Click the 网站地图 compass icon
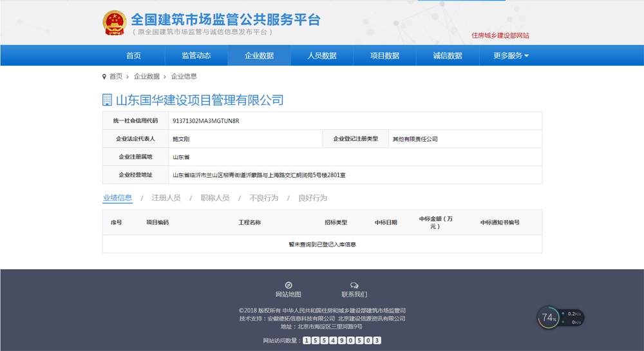 pyautogui.click(x=289, y=285)
